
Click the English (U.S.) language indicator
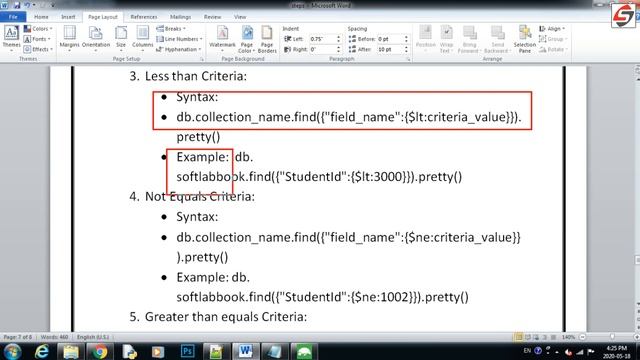(x=93, y=337)
